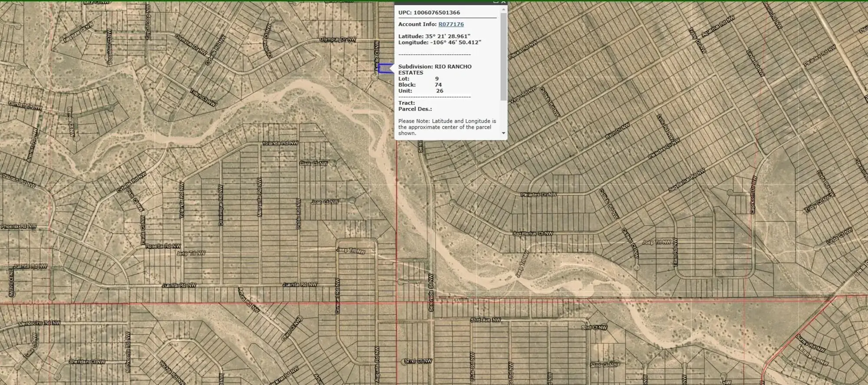Click the Mendocino Rd NW street label

(39, 323)
